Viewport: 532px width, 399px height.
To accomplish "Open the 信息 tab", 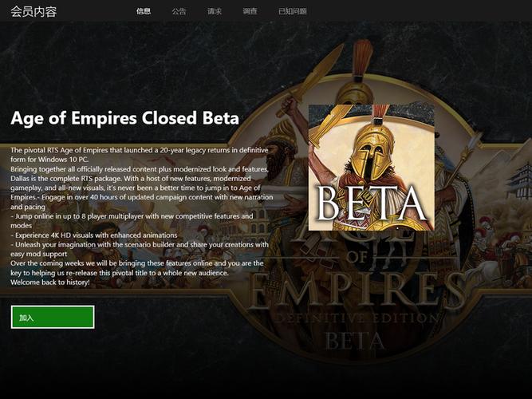I will coord(144,11).
